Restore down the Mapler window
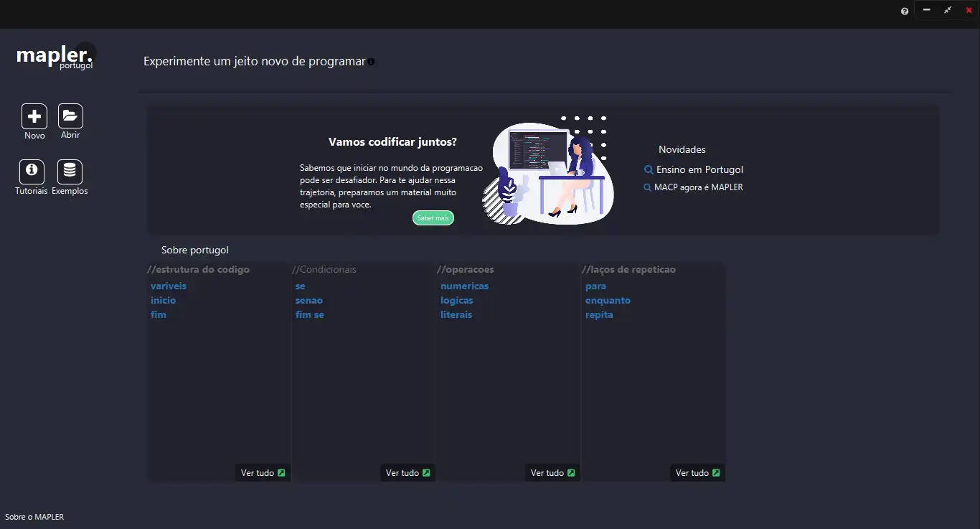Image resolution: width=980 pixels, height=529 pixels. coord(948,10)
